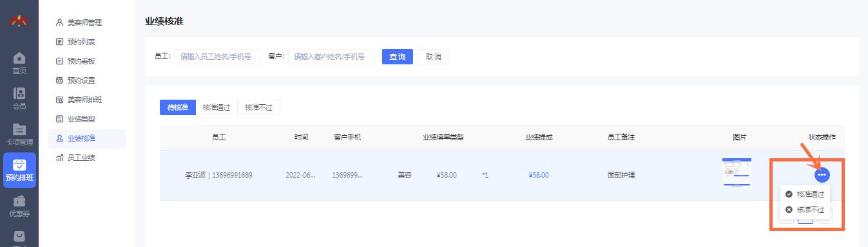Click the 2022-06... time cell
Viewport: 868px width, 247px height.
coord(301,175)
